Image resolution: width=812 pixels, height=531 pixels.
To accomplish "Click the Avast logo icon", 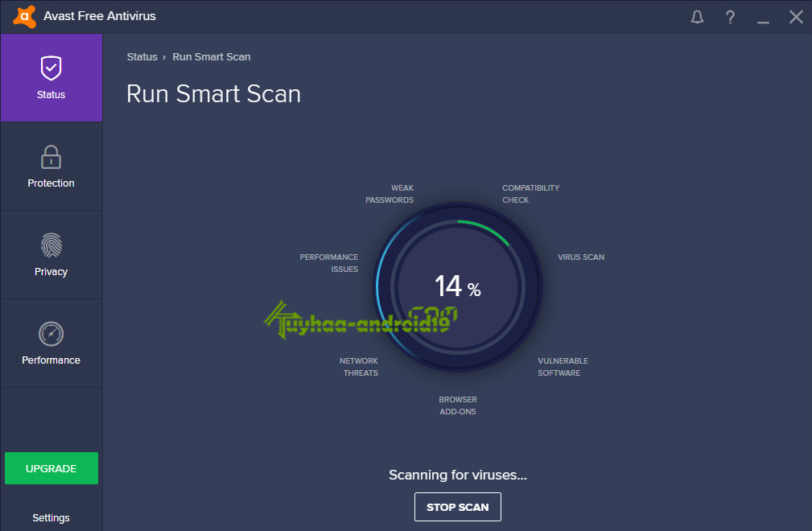I will 24,17.
